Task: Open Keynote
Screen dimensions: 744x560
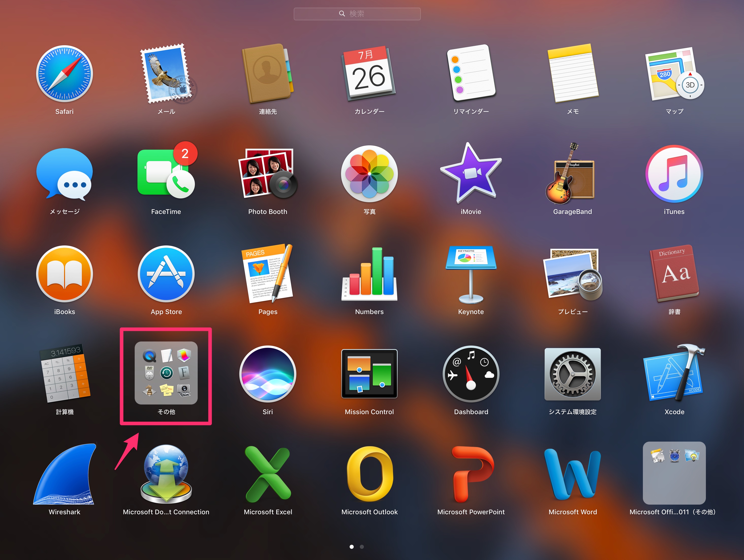Action: 471,274
